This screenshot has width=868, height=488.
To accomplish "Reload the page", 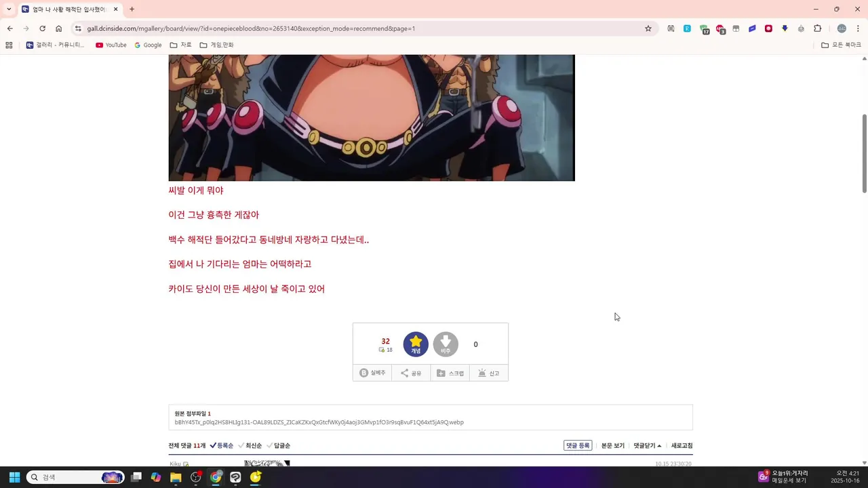I will 42,28.
